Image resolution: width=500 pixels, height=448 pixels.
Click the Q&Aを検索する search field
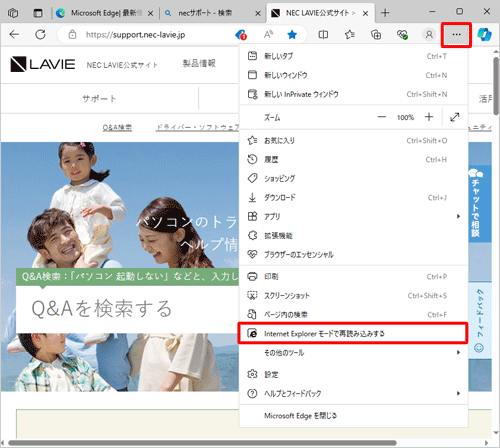coord(127,309)
